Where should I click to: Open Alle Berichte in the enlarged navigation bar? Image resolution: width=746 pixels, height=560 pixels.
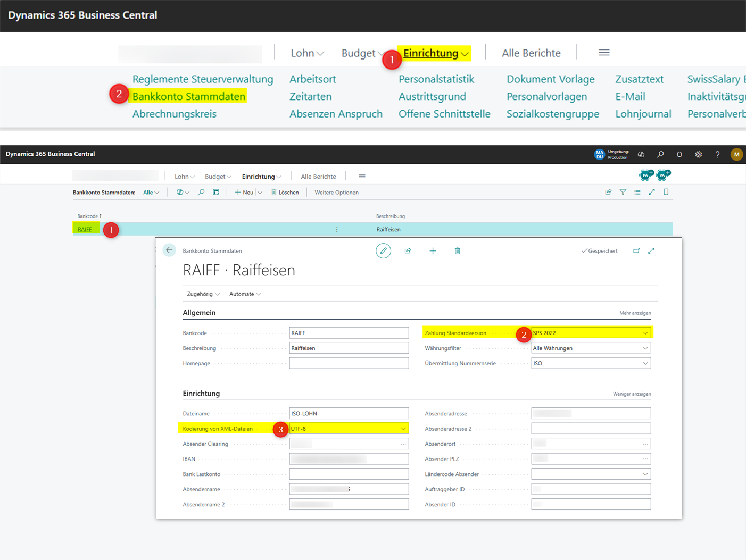pyautogui.click(x=531, y=53)
